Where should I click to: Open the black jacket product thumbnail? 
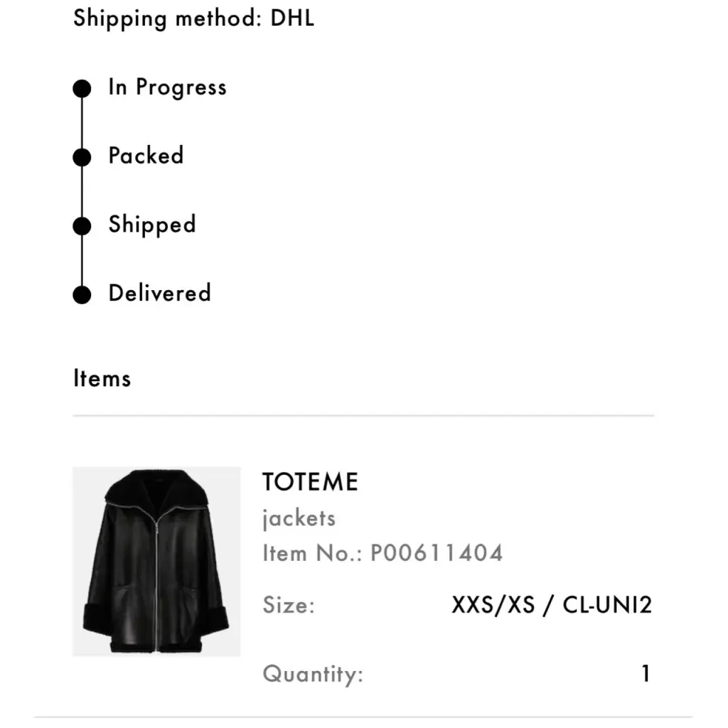(x=156, y=561)
